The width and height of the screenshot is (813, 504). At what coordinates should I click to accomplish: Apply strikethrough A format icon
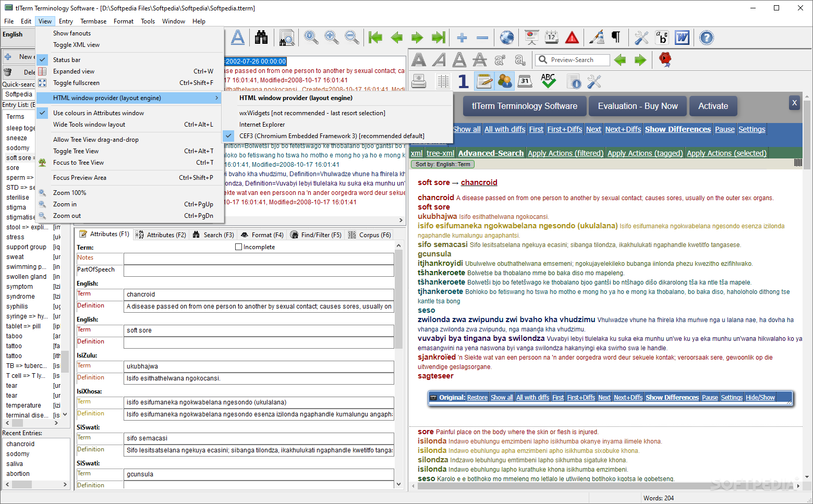coord(480,60)
